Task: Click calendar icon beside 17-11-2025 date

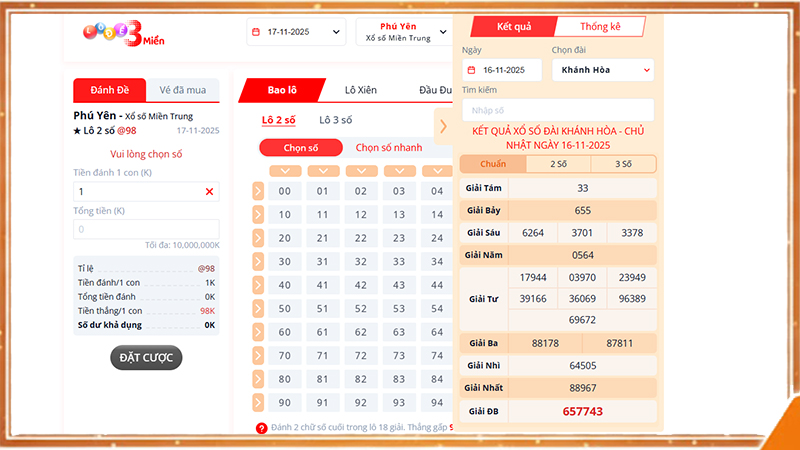Action: click(x=256, y=32)
